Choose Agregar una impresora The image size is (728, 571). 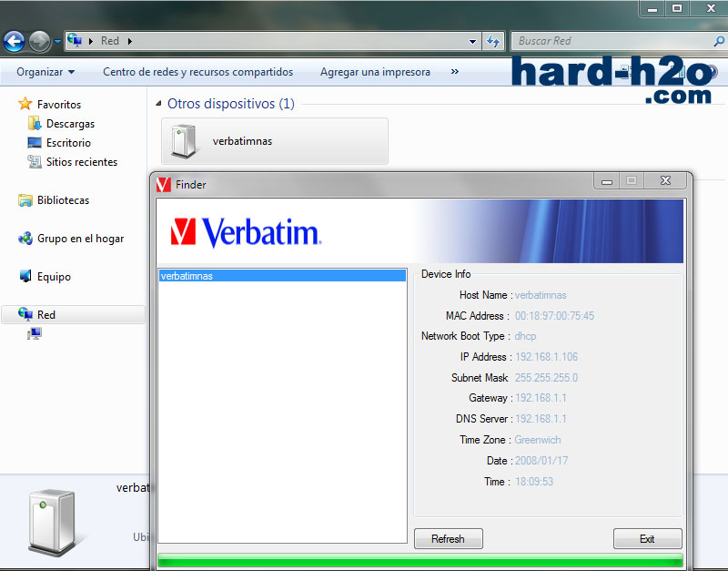click(x=375, y=72)
